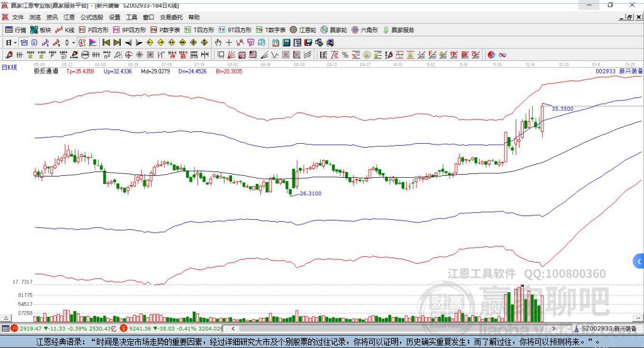
Task: Open the 行情 quotes view
Action: (16, 30)
